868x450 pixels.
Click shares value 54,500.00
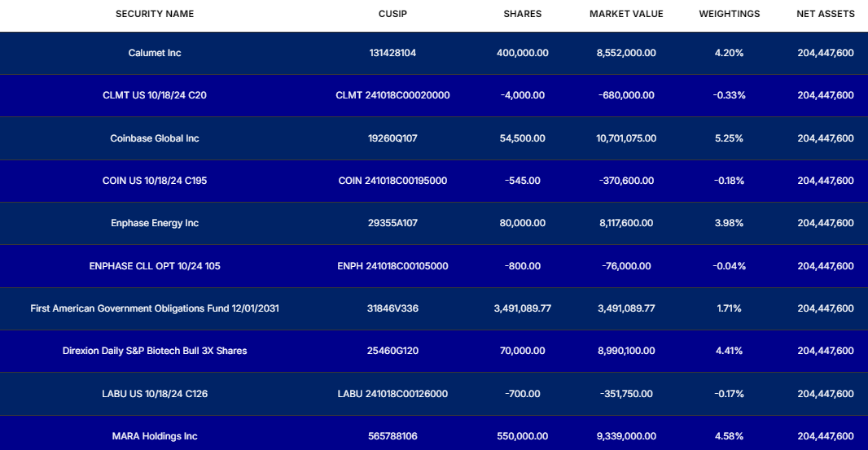coord(523,138)
